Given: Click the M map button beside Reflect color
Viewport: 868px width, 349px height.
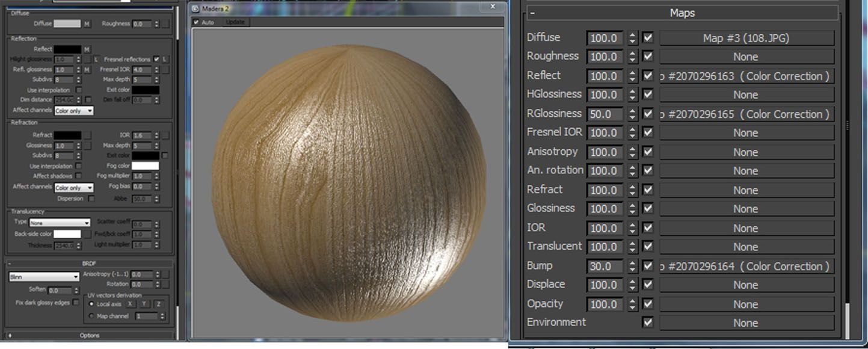Looking at the screenshot, I should point(87,49).
